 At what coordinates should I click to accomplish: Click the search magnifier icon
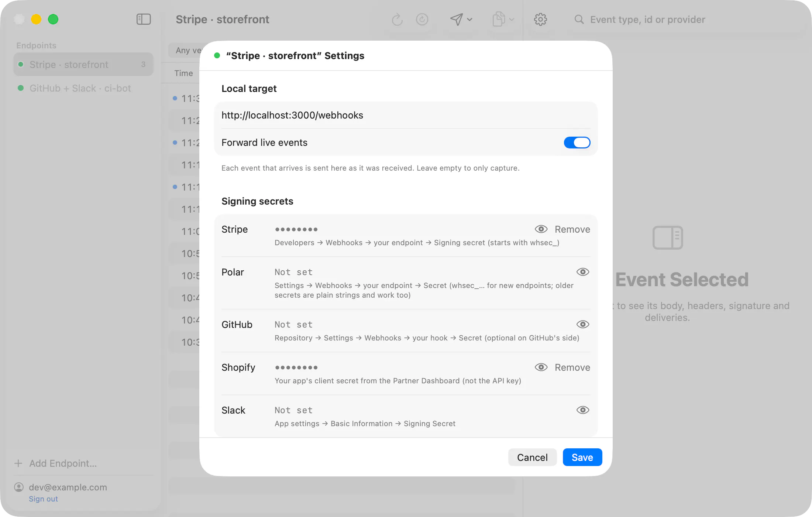tap(579, 19)
